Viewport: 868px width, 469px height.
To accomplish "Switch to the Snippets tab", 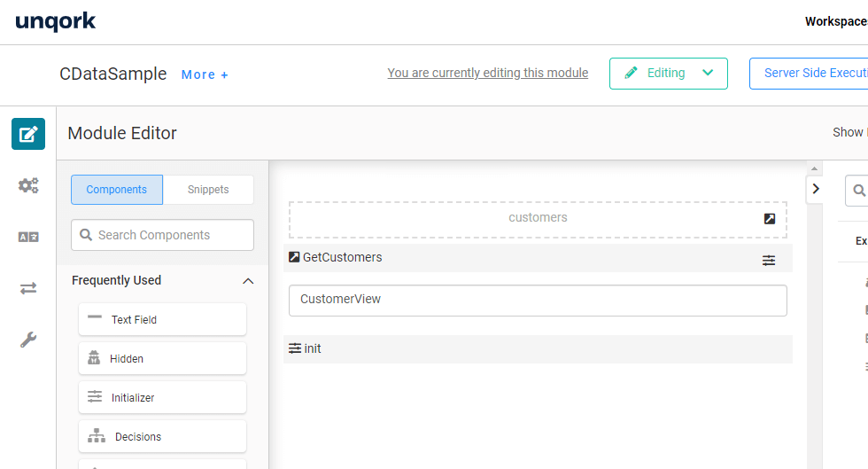I will [x=208, y=190].
